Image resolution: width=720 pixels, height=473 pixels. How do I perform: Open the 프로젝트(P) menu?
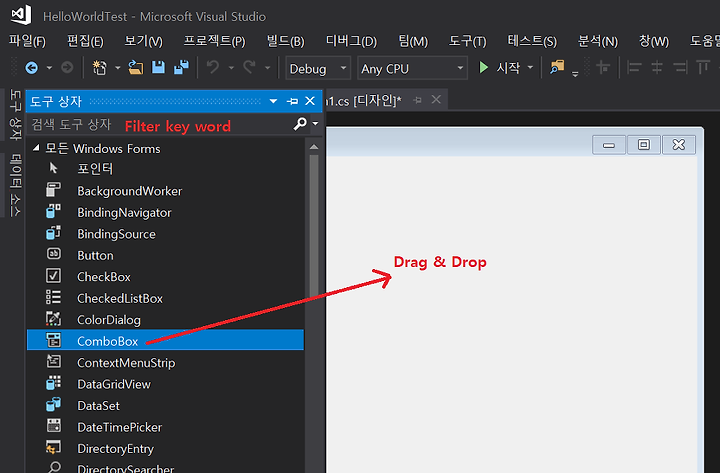coord(214,41)
